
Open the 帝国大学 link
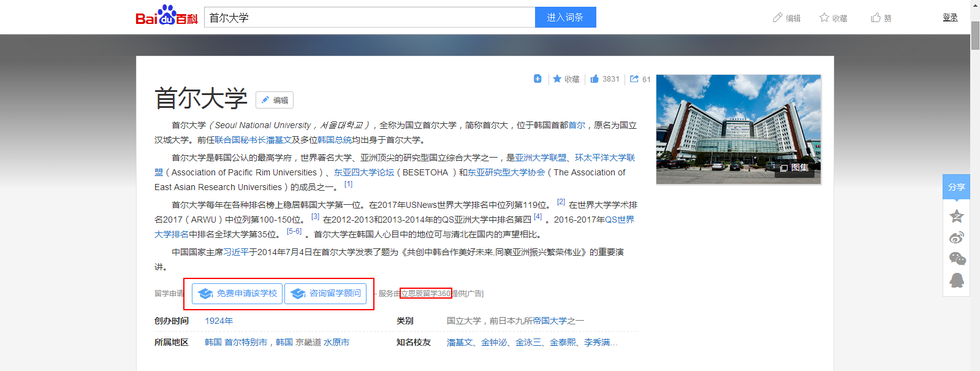[550, 321]
